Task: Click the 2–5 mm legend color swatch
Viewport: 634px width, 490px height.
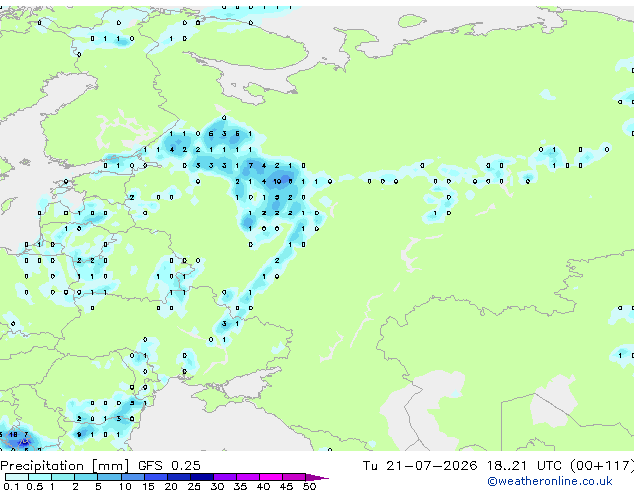Action: tap(87, 477)
